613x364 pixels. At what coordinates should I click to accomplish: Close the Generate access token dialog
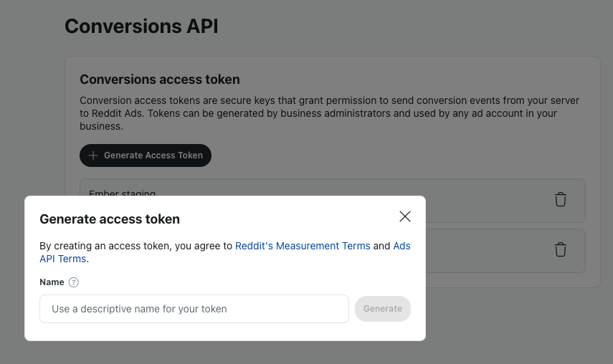click(404, 216)
